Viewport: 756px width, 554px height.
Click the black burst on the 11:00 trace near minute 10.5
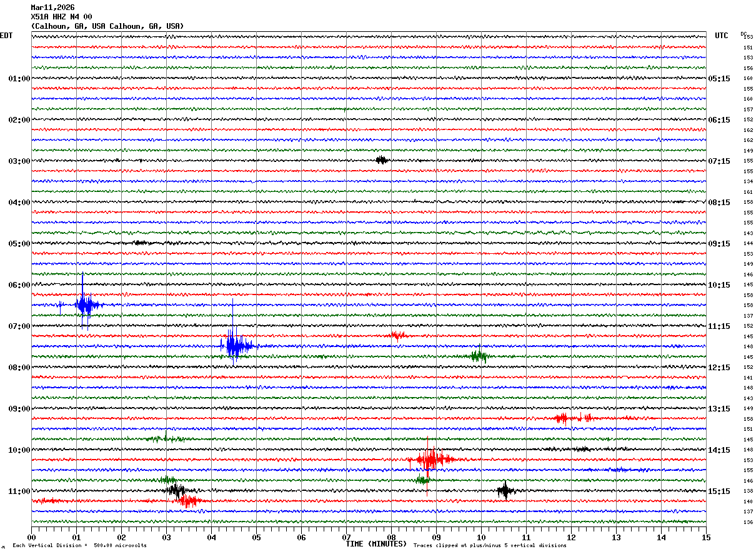(504, 491)
